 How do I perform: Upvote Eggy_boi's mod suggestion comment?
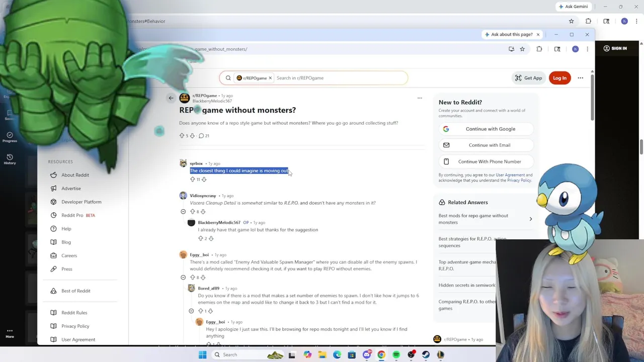coord(192,278)
